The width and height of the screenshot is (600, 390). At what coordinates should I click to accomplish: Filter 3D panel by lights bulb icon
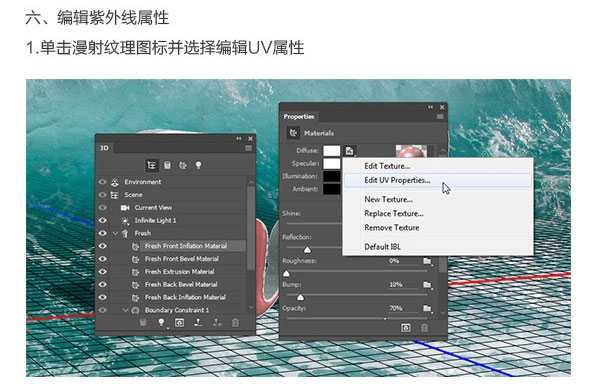pyautogui.click(x=198, y=165)
